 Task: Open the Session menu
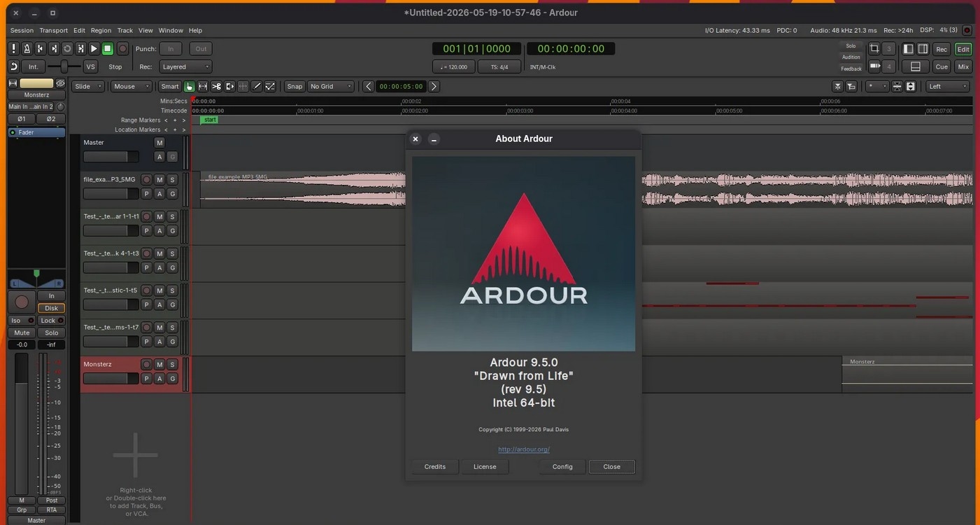[22, 30]
